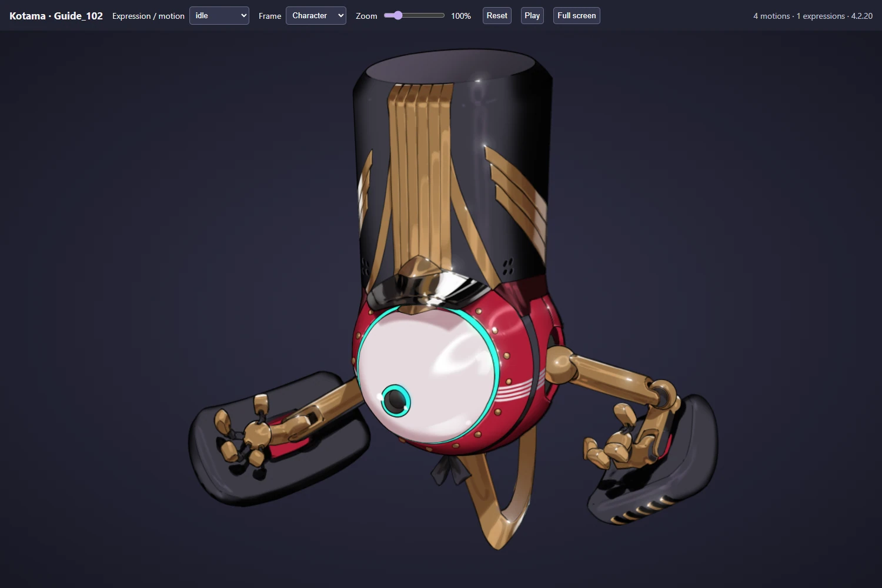This screenshot has width=882, height=588.
Task: Open the Frame dropdown set to Character
Action: tap(316, 16)
